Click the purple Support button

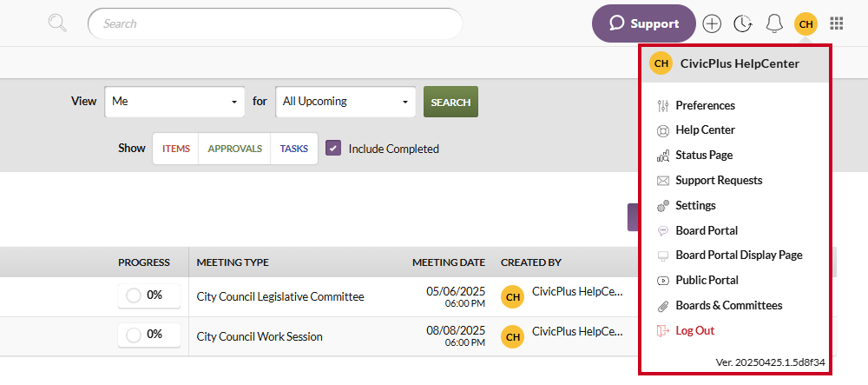644,23
